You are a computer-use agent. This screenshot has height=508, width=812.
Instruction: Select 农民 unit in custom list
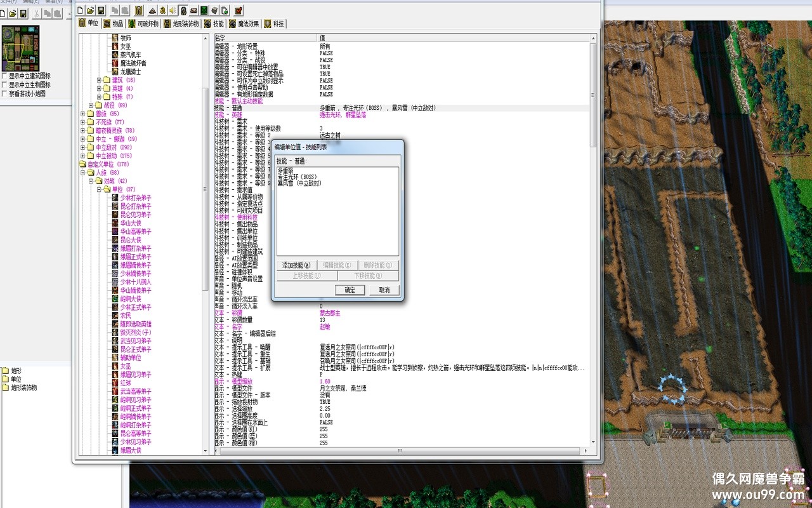(126, 315)
